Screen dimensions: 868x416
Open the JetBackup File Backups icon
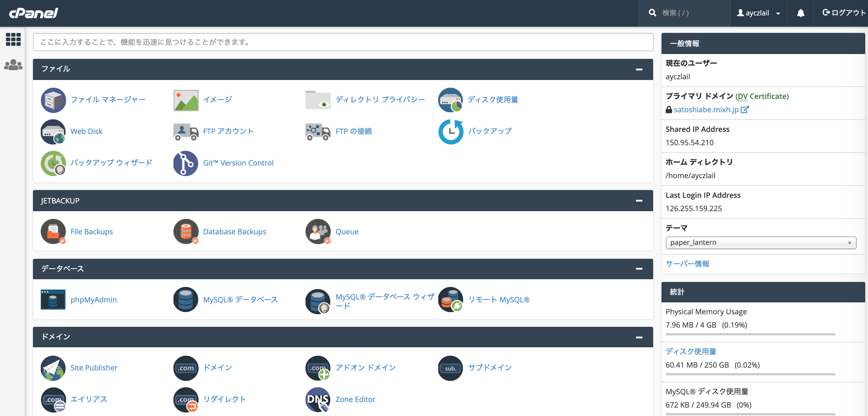point(53,232)
